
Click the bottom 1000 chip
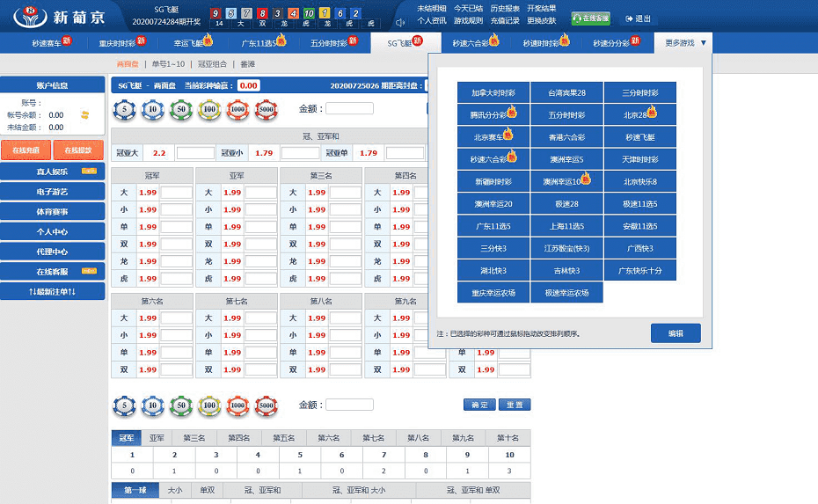(237, 405)
